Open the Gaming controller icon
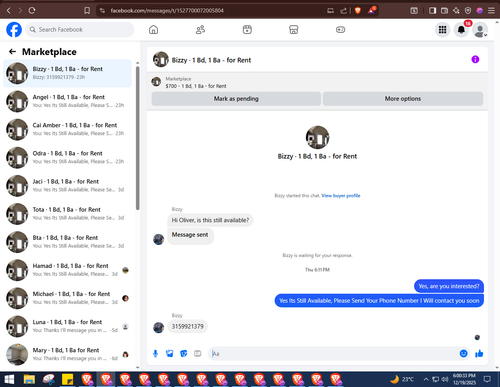Image resolution: width=500 pixels, height=387 pixels. click(340, 30)
